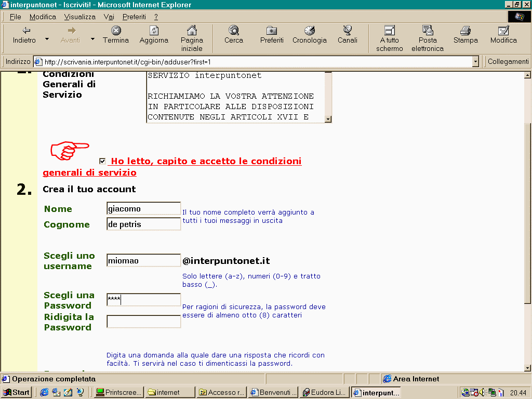Click the Ridigita la Password field
The width and height of the screenshot is (532, 399).
pos(143,322)
